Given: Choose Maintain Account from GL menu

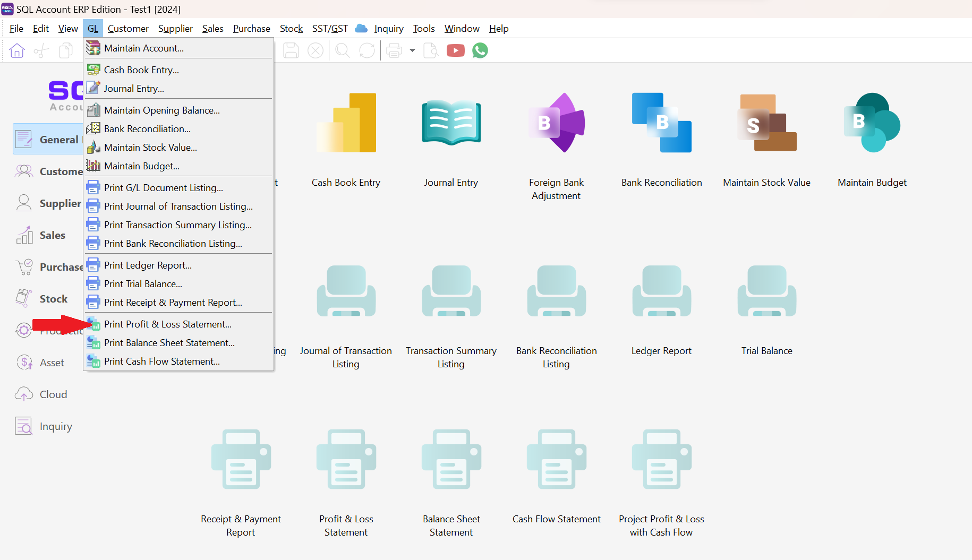Looking at the screenshot, I should point(143,48).
